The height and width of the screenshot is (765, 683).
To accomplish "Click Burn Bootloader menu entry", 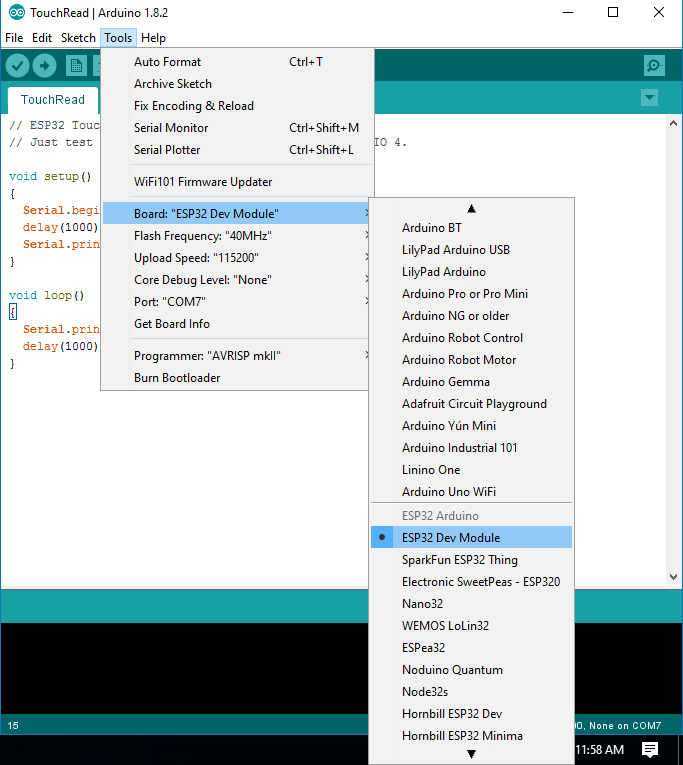I will (x=177, y=378).
